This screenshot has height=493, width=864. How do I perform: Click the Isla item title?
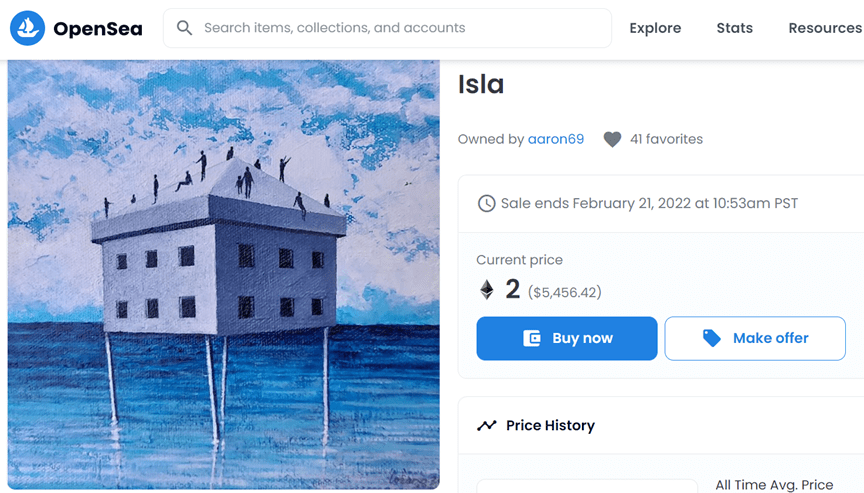tap(481, 85)
